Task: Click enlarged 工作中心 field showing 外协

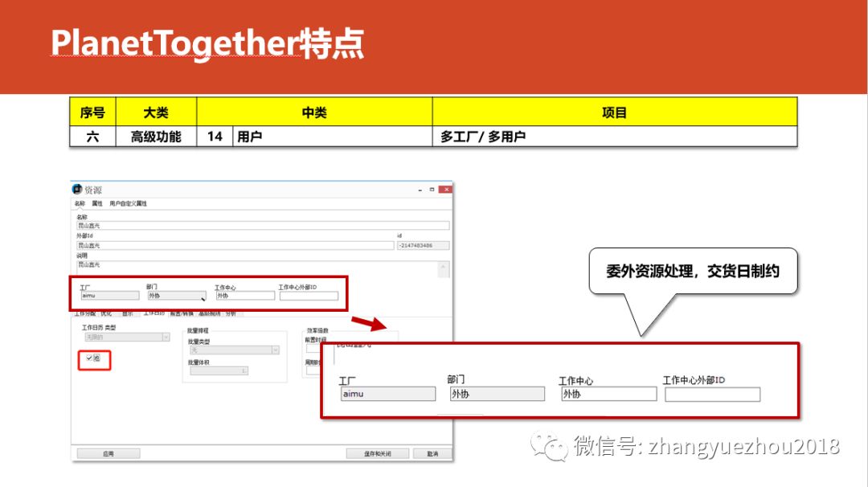Action: coord(609,394)
